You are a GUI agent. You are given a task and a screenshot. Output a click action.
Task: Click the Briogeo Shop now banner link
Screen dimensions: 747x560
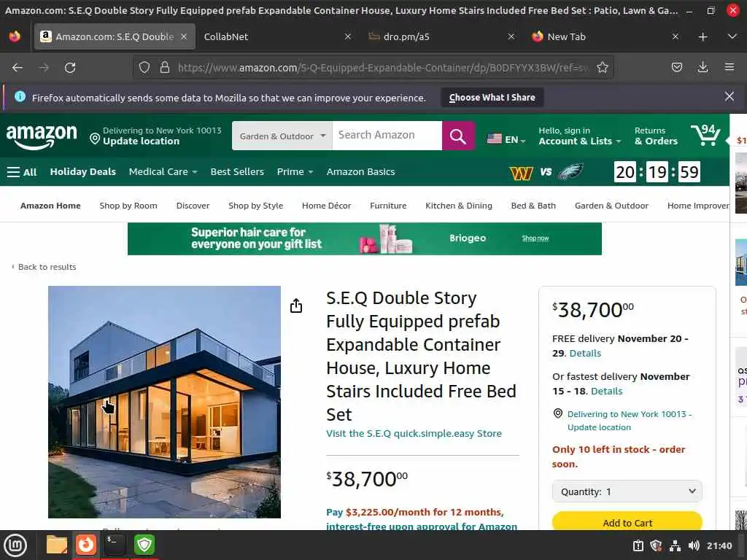(x=535, y=238)
